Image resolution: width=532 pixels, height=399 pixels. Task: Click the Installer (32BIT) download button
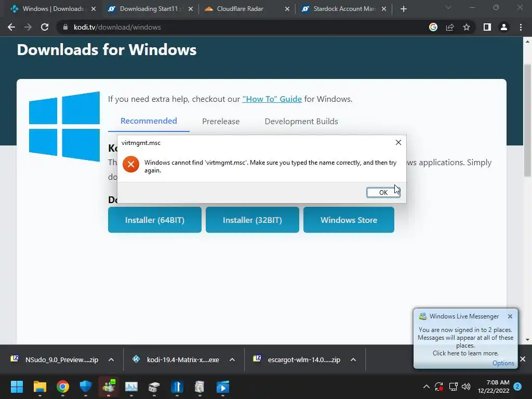[252, 220]
